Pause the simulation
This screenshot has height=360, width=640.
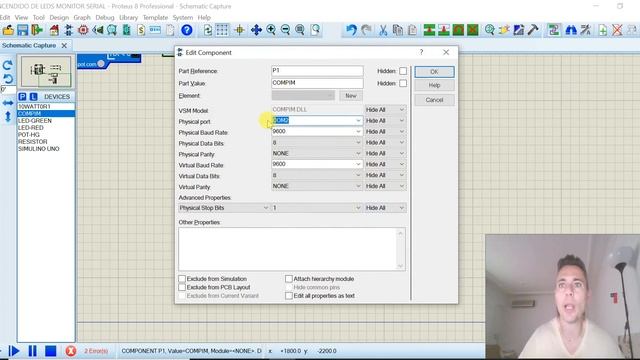click(32, 351)
